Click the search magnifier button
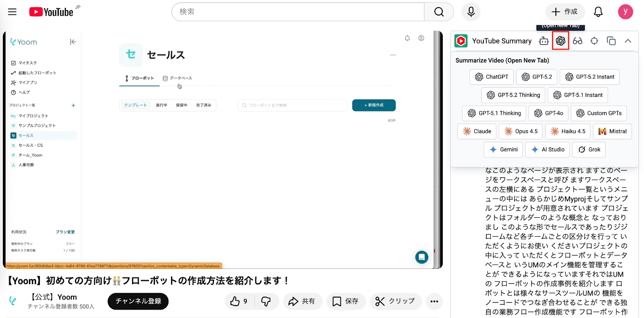Viewport: 644px width, 318px height. click(439, 12)
